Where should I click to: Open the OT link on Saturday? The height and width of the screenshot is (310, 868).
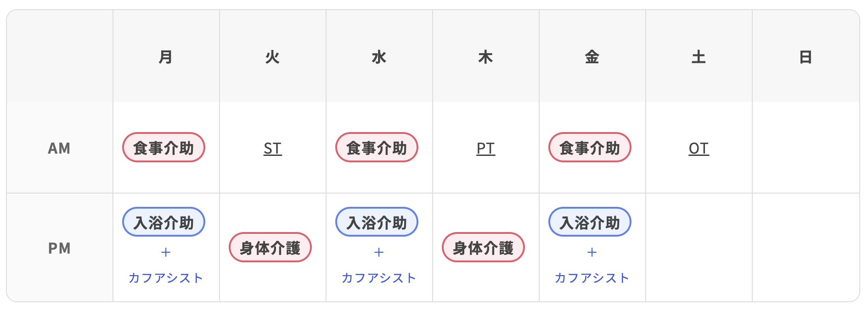coord(699,149)
